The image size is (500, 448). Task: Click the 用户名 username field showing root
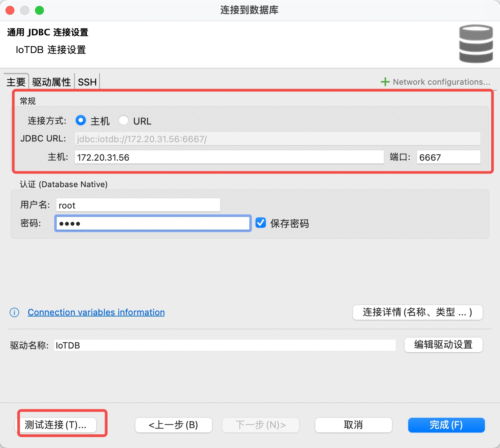(x=138, y=205)
